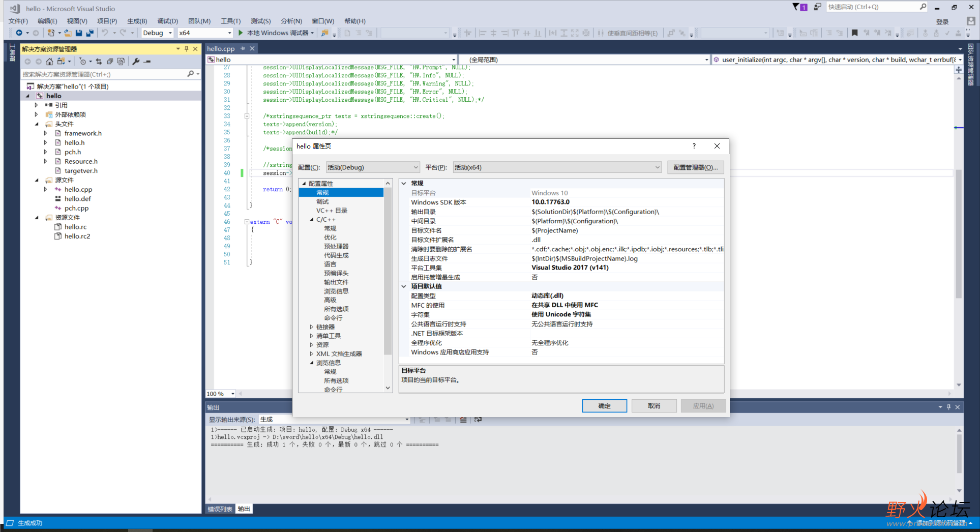Image resolution: width=980 pixels, height=532 pixels.
Task: Open the 平台(P) 活动(x64) dropdown
Action: tap(557, 167)
